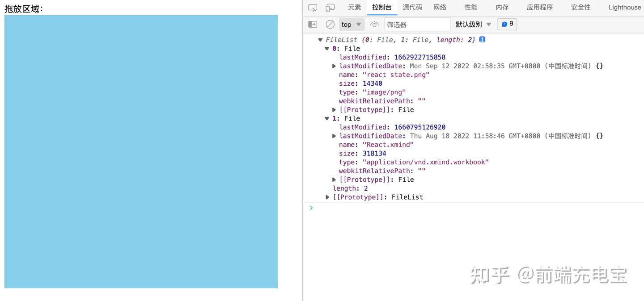Open the 9 issues message badge
Image resolution: width=644 pixels, height=301 pixels.
coord(507,24)
